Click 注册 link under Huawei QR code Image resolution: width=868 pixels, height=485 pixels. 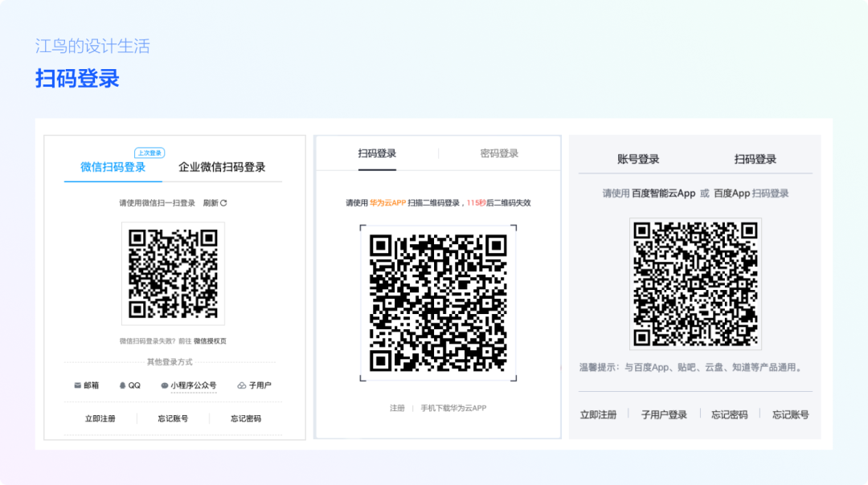[398, 408]
